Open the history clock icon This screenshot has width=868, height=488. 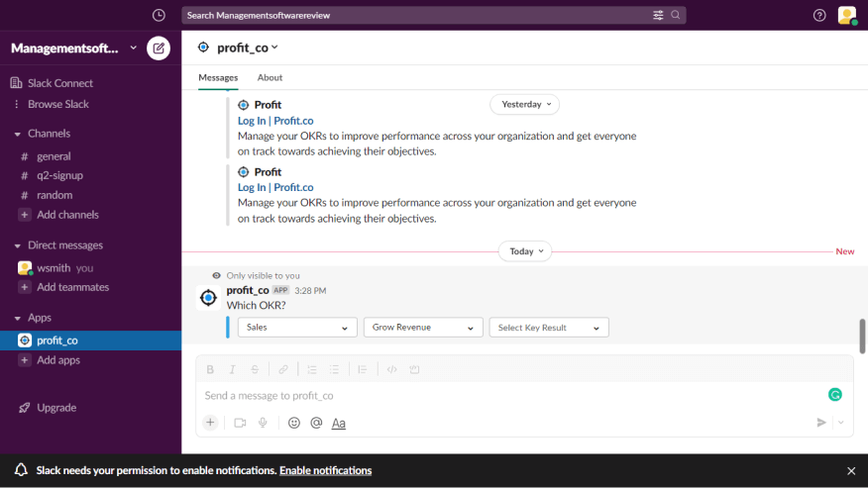[159, 16]
